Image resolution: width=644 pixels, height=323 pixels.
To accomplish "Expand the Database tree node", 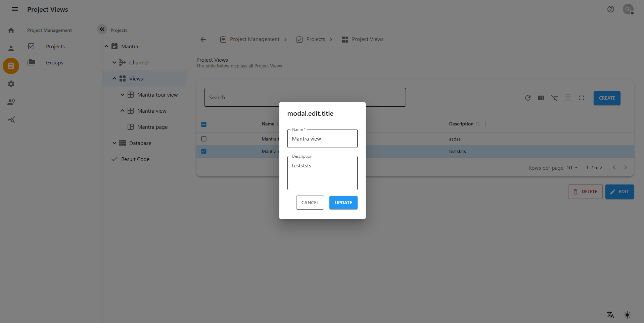I will pos(114,143).
